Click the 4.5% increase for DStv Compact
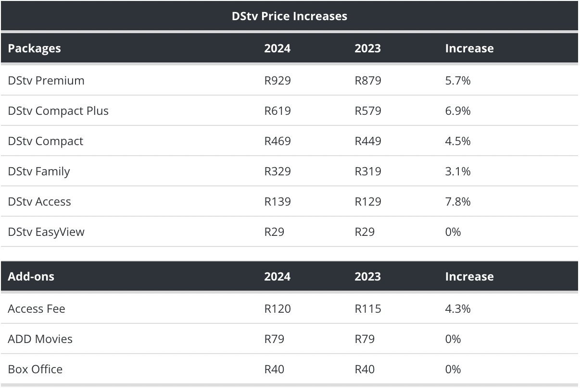Image resolution: width=580 pixels, height=392 pixels. (x=458, y=141)
